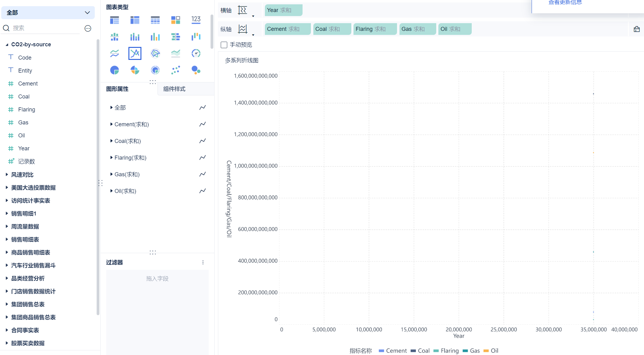
Task: Open the 全部 dataset dropdown
Action: click(48, 13)
